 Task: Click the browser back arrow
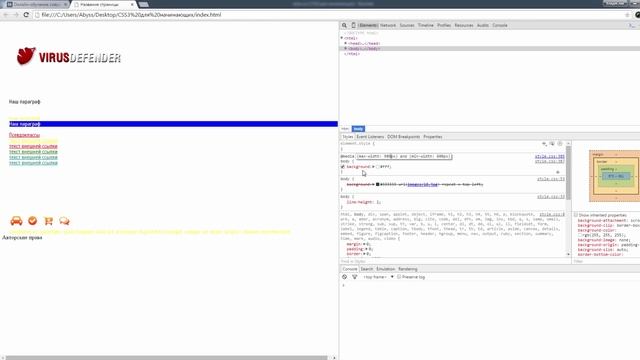click(x=6, y=15)
